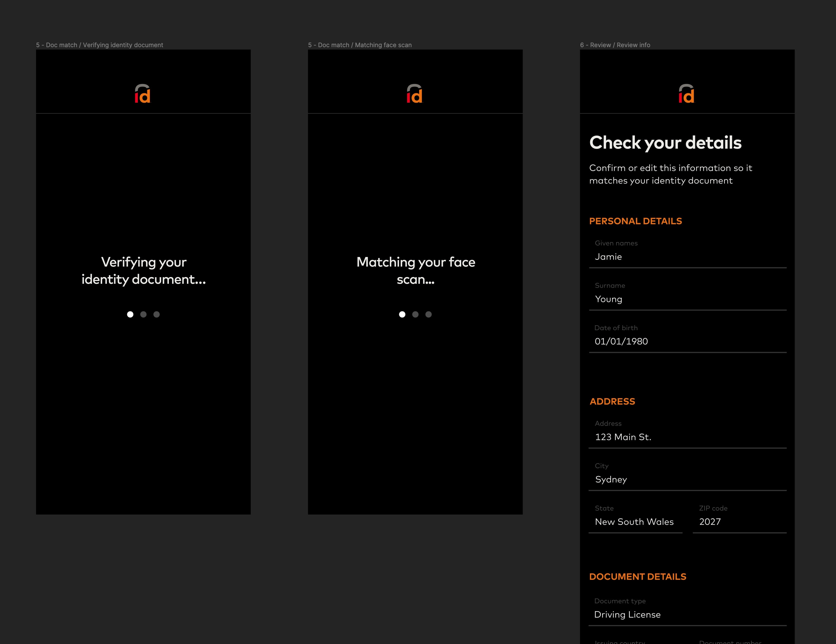This screenshot has width=836, height=644.
Task: Click the id logo in Matching face scan frame
Action: [x=414, y=94]
